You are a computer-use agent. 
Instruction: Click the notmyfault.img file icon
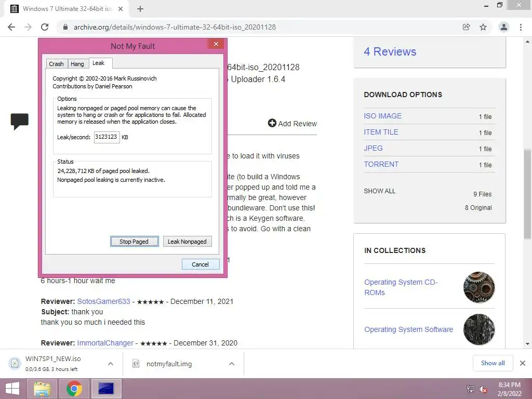tap(136, 363)
